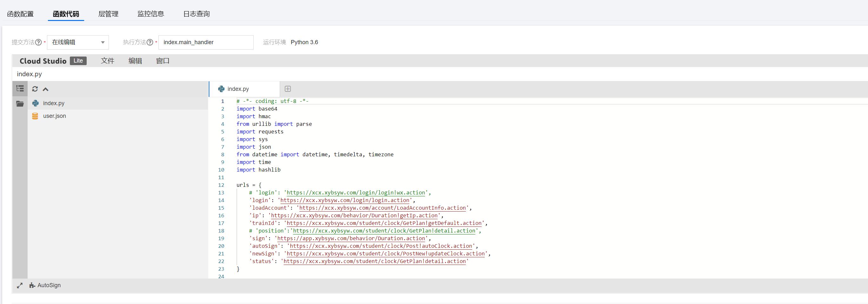Open the 文件 menu

108,61
